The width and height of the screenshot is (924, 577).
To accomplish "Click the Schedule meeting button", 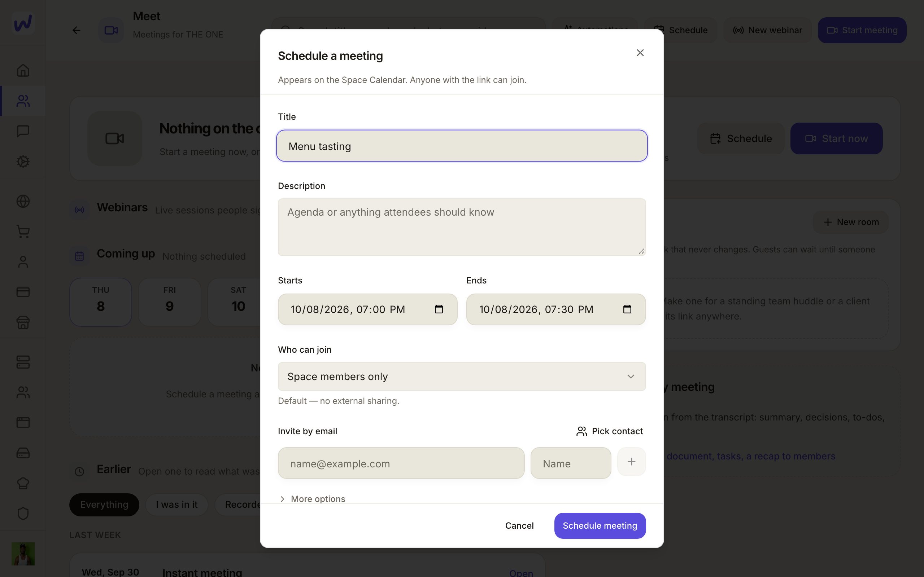I will tap(600, 525).
